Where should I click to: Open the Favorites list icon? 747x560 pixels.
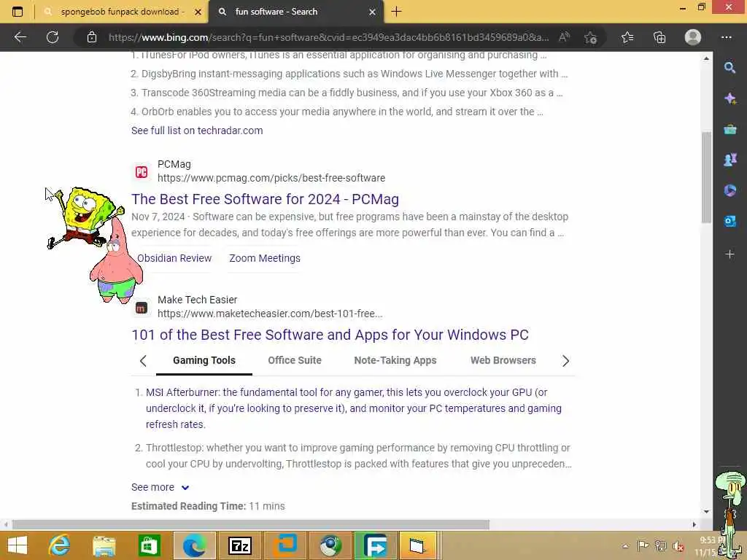pos(627,37)
